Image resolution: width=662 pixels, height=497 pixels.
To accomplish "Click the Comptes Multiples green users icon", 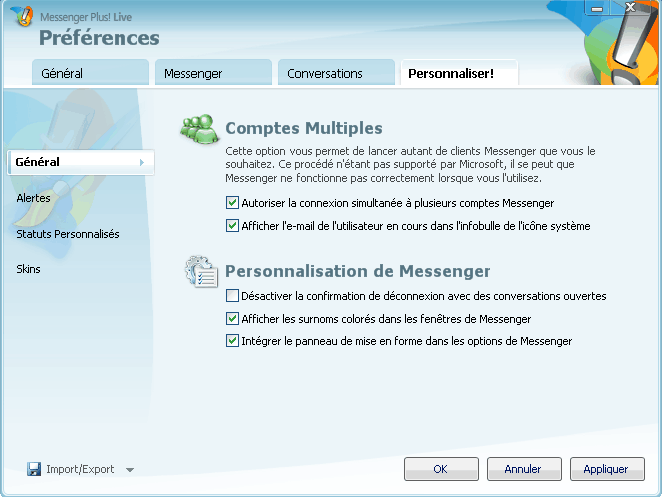I will (199, 129).
